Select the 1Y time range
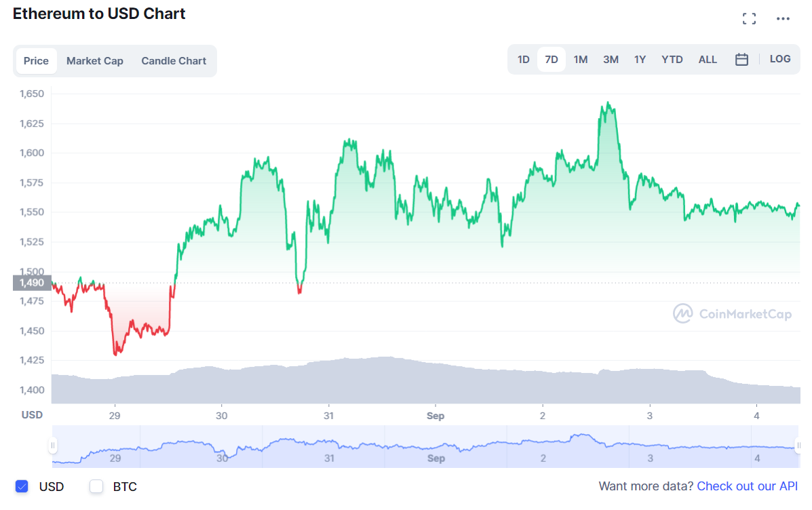This screenshot has width=812, height=510. (640, 60)
